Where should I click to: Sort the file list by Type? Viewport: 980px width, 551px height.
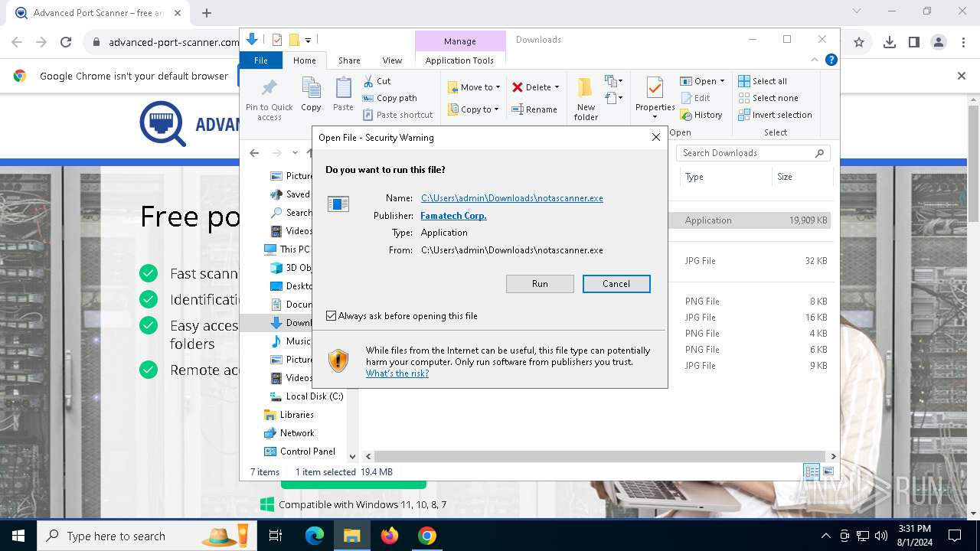[x=694, y=177]
